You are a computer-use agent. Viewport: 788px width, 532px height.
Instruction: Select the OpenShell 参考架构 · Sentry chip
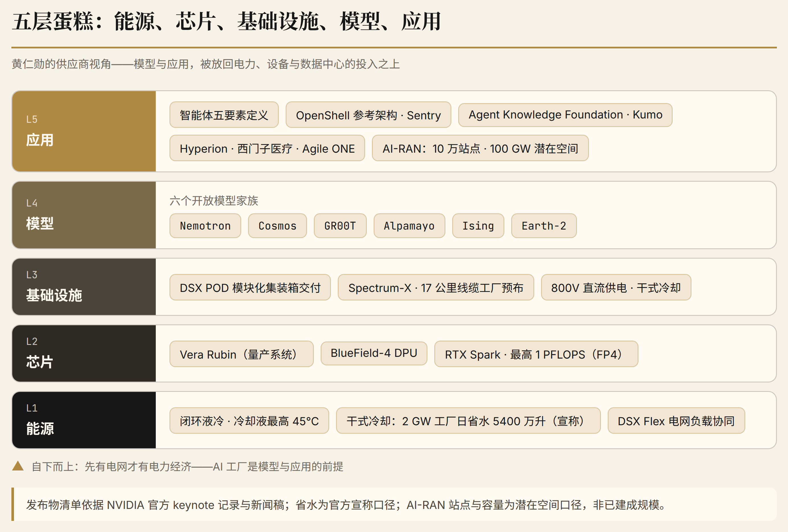(x=368, y=115)
